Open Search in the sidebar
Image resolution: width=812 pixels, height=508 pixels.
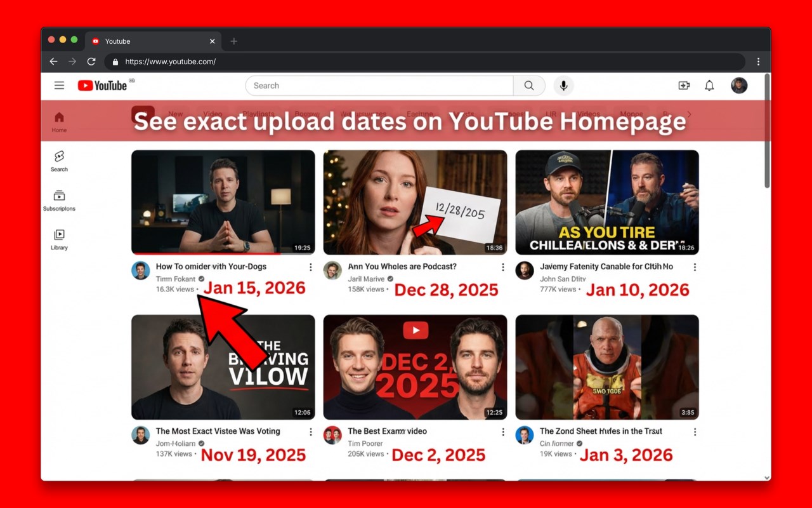pos(59,161)
